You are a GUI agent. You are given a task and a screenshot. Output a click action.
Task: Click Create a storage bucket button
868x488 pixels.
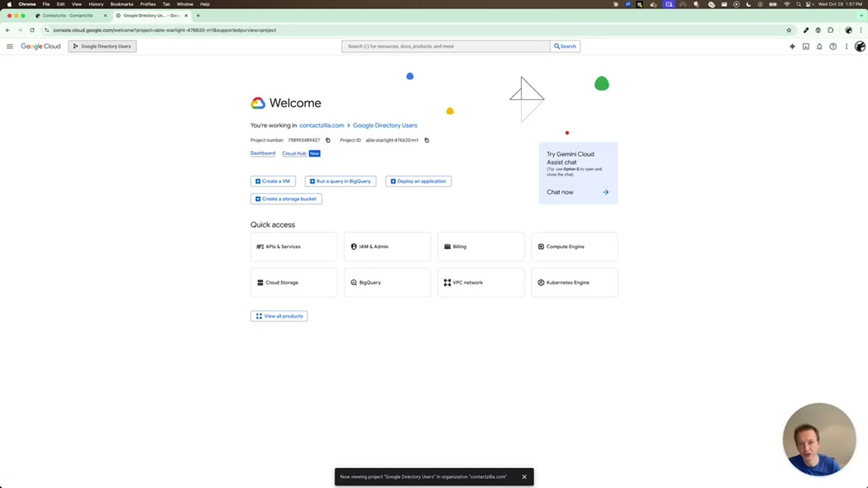(286, 199)
